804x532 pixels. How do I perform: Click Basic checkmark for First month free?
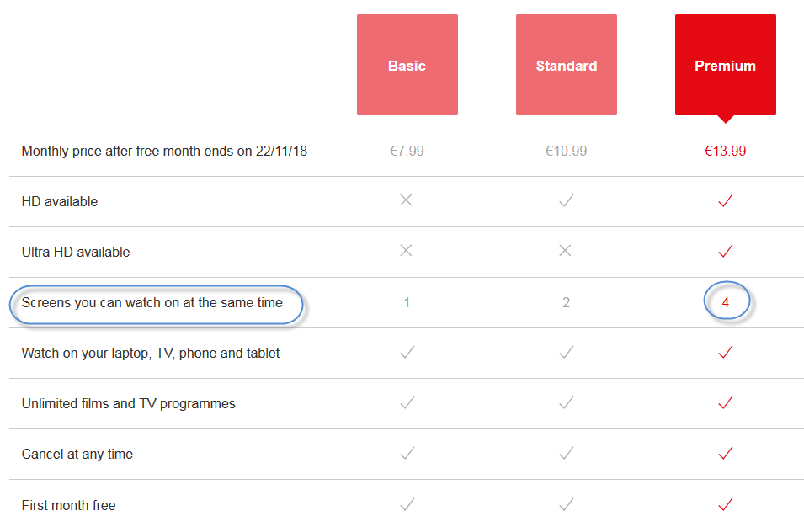click(x=407, y=504)
